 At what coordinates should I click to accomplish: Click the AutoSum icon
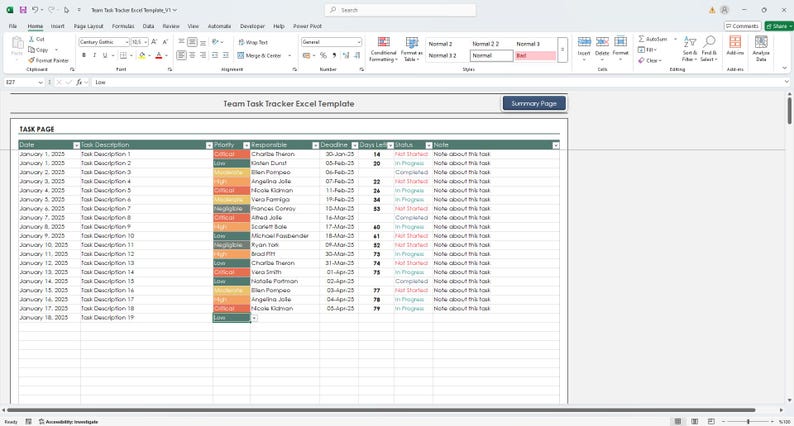641,39
